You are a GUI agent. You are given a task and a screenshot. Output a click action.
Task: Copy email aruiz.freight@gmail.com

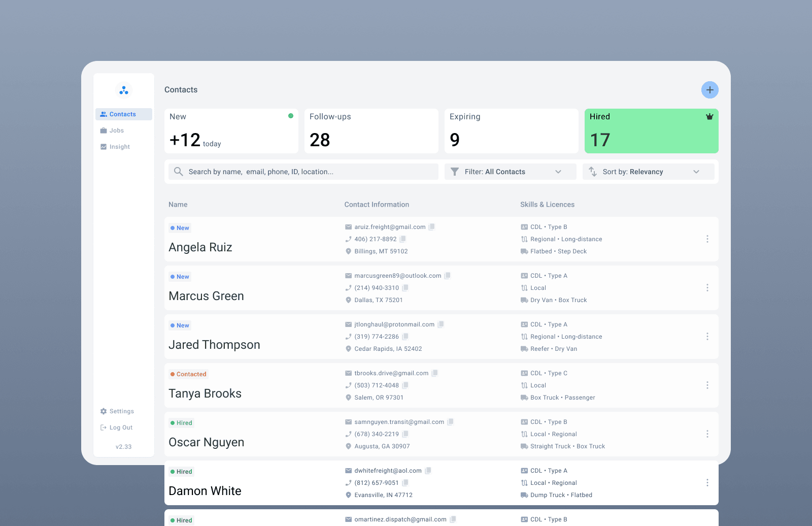tap(432, 227)
